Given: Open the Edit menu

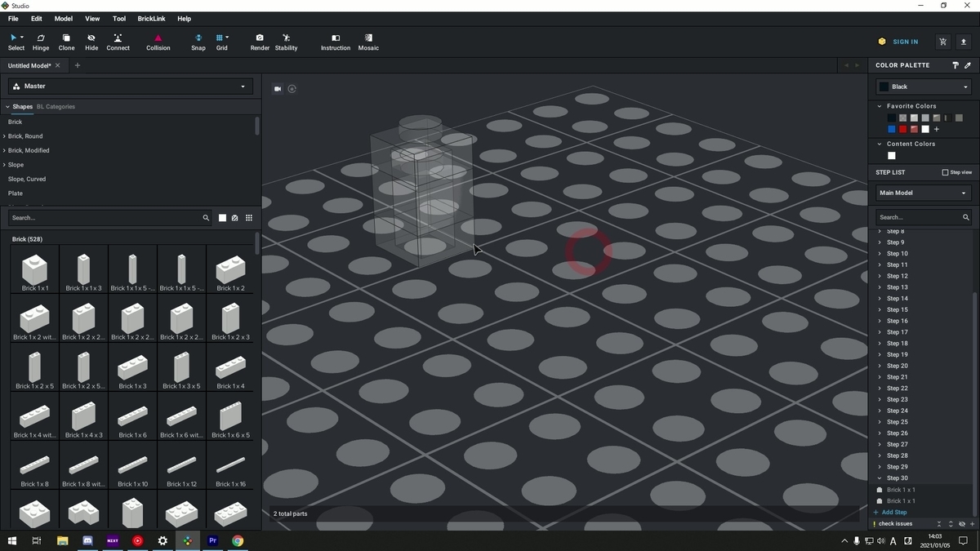Looking at the screenshot, I should click(37, 19).
